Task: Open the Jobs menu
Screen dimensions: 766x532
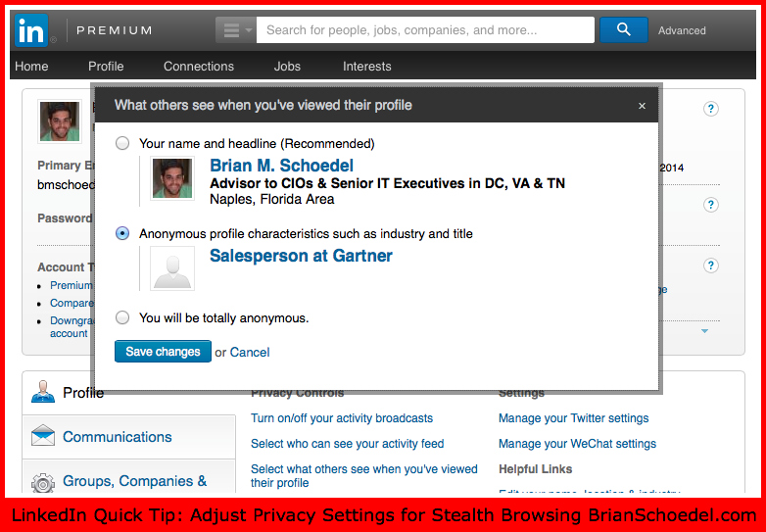Action: [287, 67]
